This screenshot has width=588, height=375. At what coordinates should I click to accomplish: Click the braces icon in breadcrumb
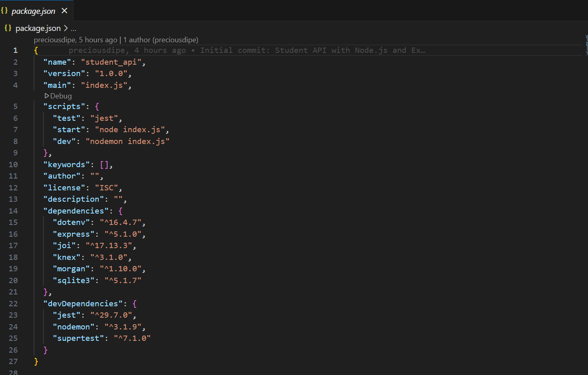8,28
